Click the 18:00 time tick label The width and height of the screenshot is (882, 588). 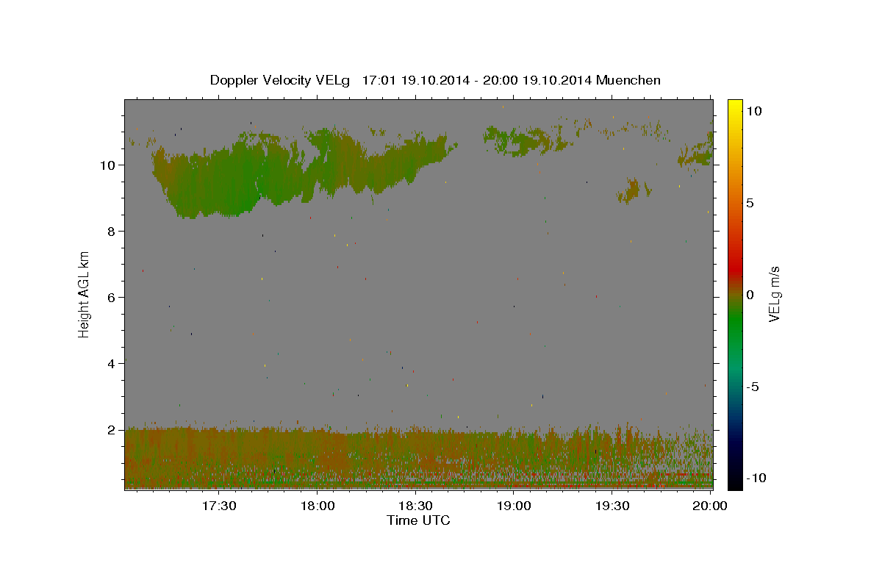coord(318,506)
